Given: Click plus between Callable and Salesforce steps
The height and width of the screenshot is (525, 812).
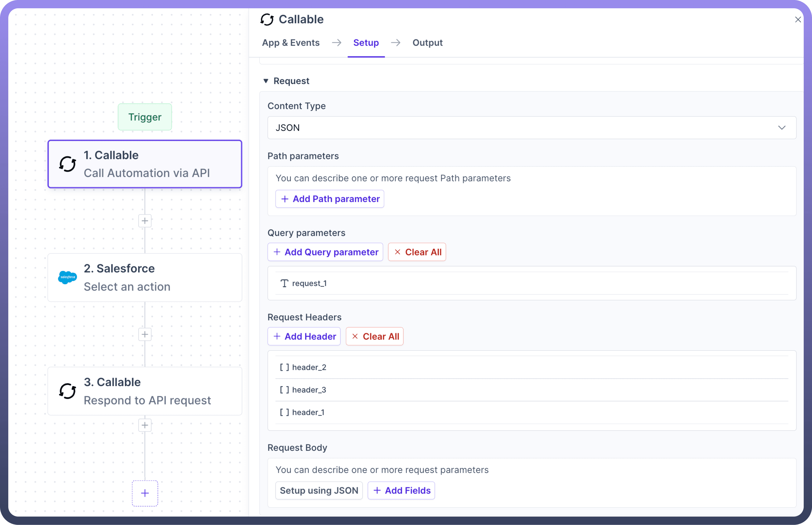Looking at the screenshot, I should 145,220.
